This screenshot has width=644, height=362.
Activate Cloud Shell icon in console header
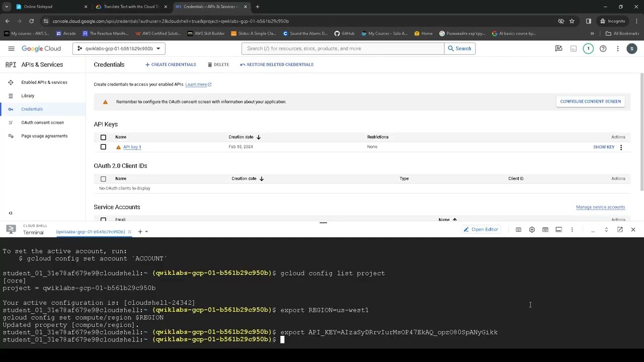[573, 48]
